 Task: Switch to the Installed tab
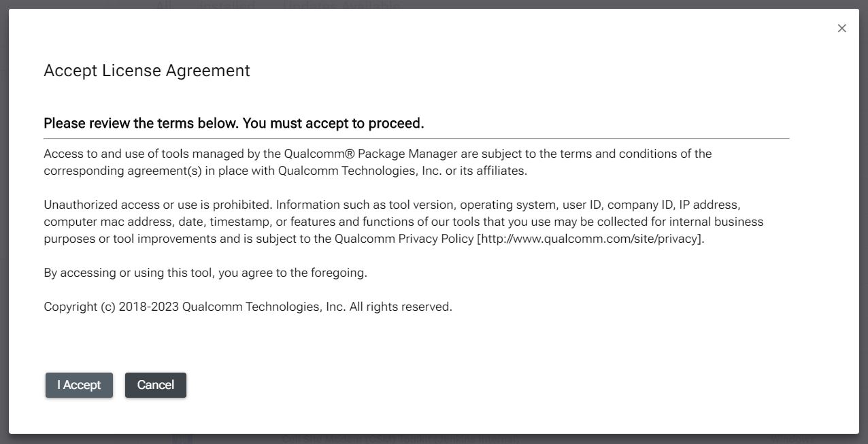(x=227, y=5)
